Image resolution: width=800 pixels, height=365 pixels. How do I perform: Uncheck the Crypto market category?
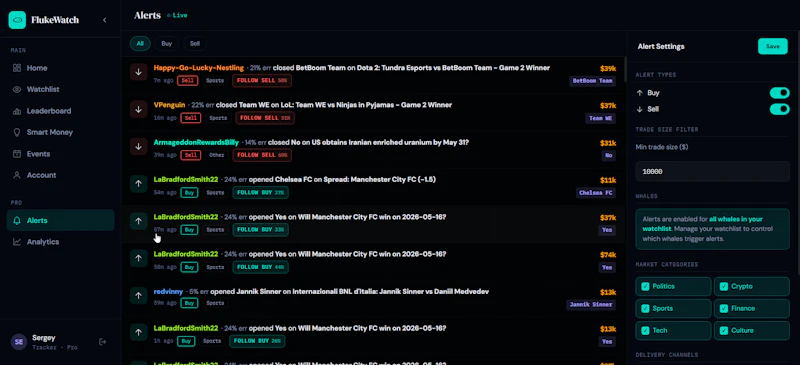(x=752, y=286)
